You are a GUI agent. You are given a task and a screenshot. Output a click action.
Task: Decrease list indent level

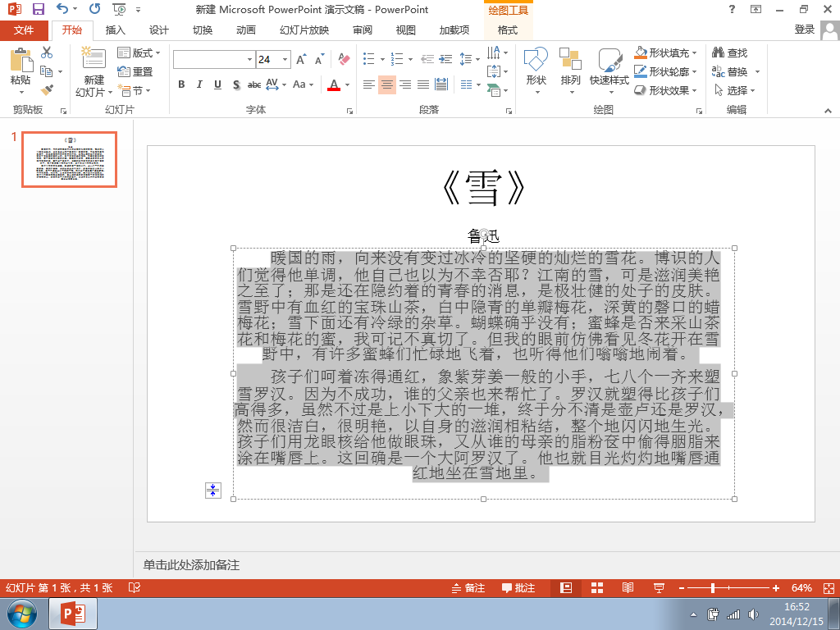pos(427,59)
